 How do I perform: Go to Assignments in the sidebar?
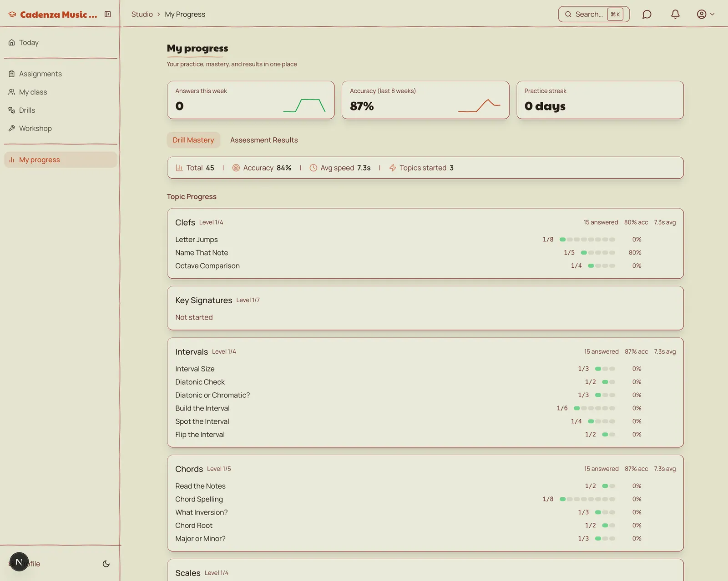61,74
